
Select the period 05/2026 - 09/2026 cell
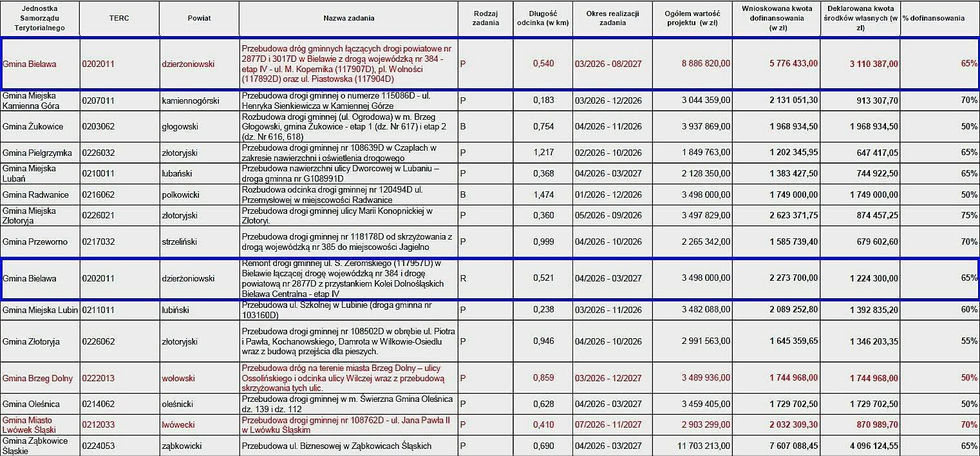pos(612,216)
